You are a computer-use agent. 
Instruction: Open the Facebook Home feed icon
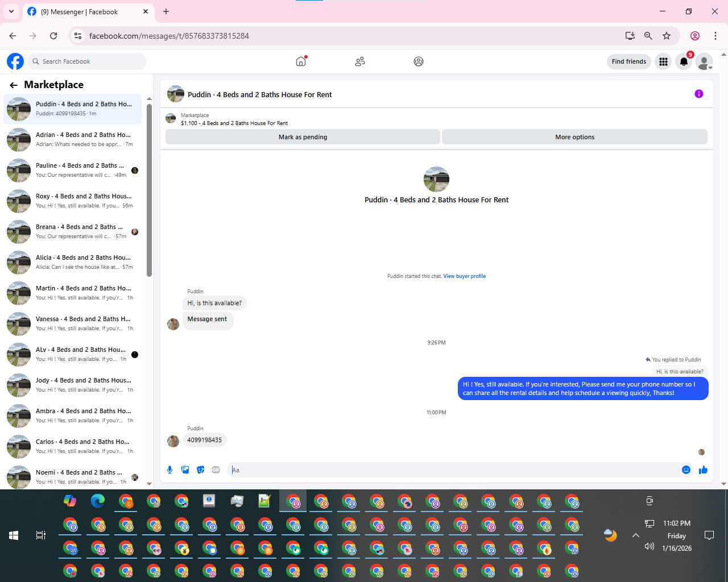pyautogui.click(x=301, y=61)
